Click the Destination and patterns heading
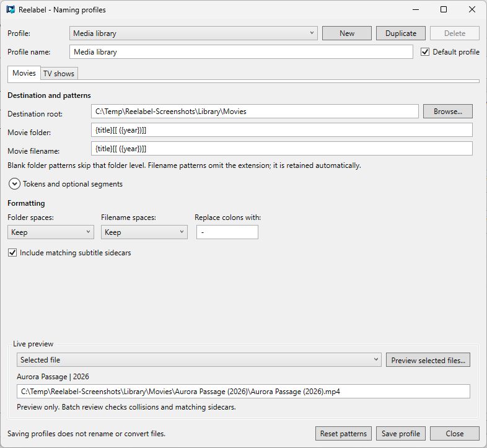Viewport: 487px width, 448px height. coord(49,95)
